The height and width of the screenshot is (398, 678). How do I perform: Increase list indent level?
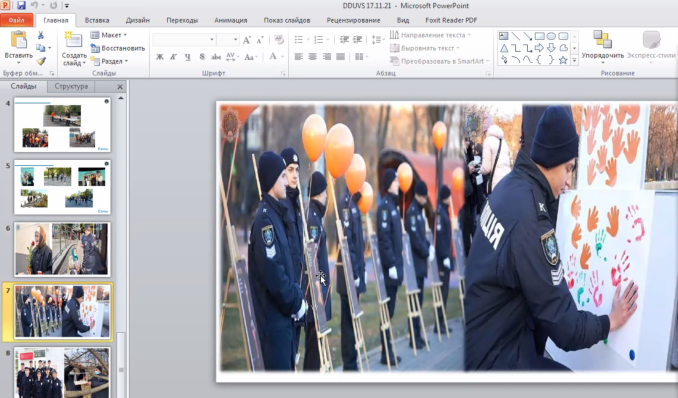[x=358, y=40]
